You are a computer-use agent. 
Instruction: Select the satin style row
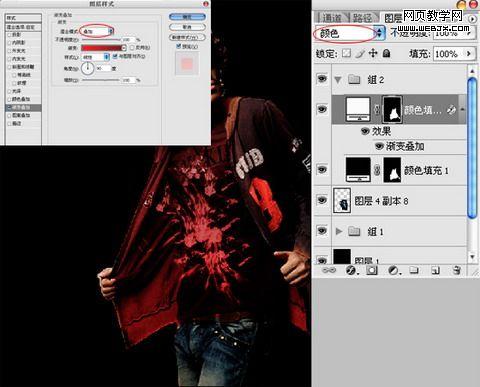tap(23, 91)
